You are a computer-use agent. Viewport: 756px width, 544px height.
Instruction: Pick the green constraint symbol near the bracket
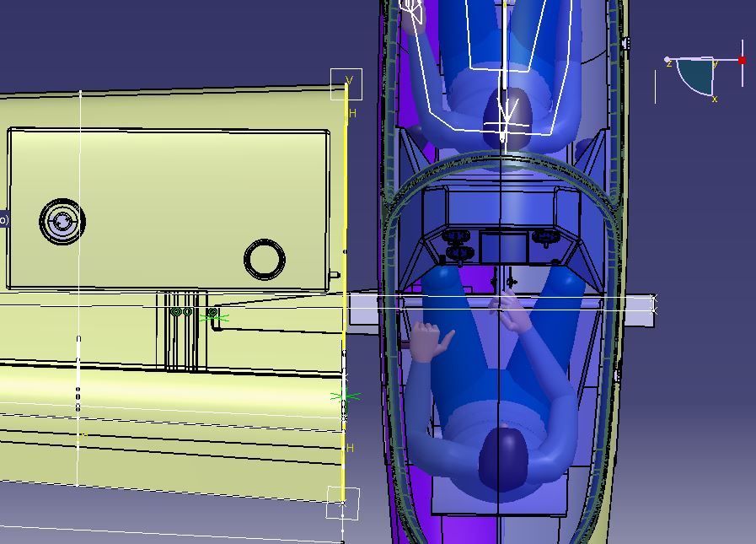pyautogui.click(x=214, y=317)
